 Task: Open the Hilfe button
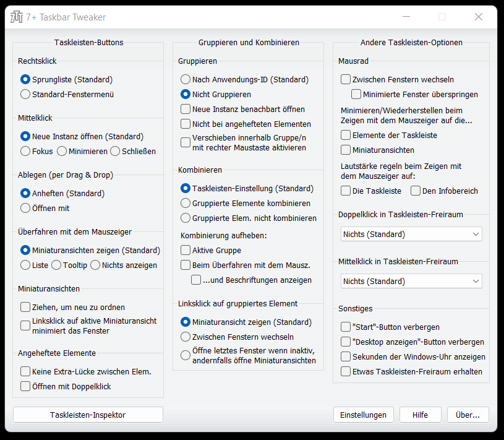pos(421,415)
